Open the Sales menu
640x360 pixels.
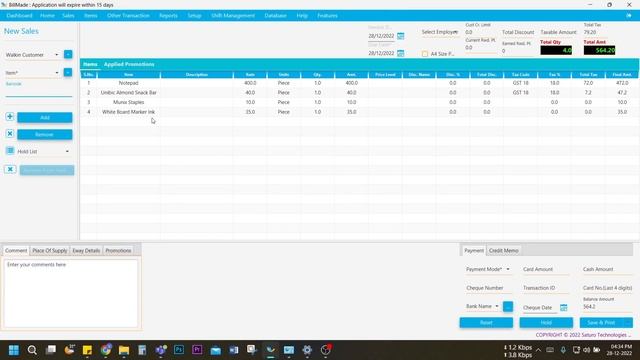tap(68, 16)
